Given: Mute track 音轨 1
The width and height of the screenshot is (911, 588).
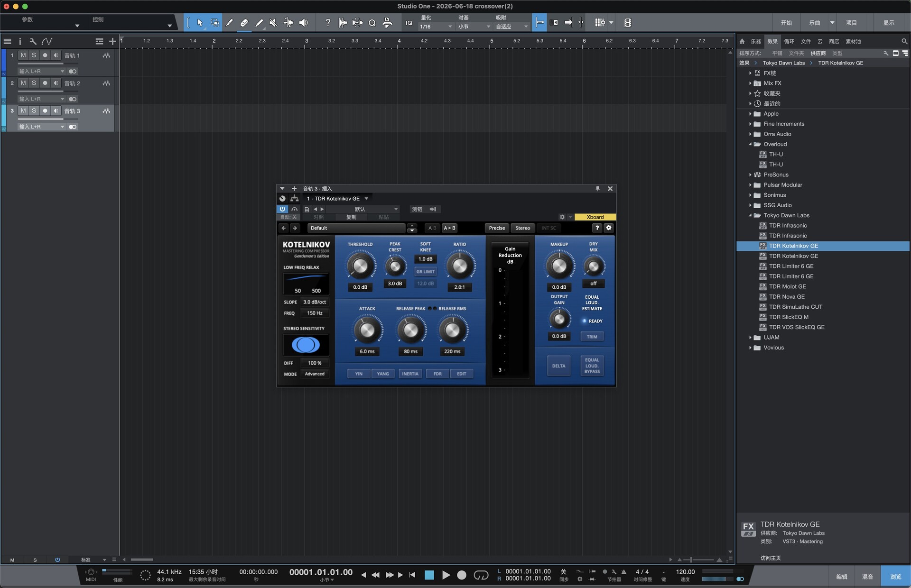Looking at the screenshot, I should (x=23, y=55).
